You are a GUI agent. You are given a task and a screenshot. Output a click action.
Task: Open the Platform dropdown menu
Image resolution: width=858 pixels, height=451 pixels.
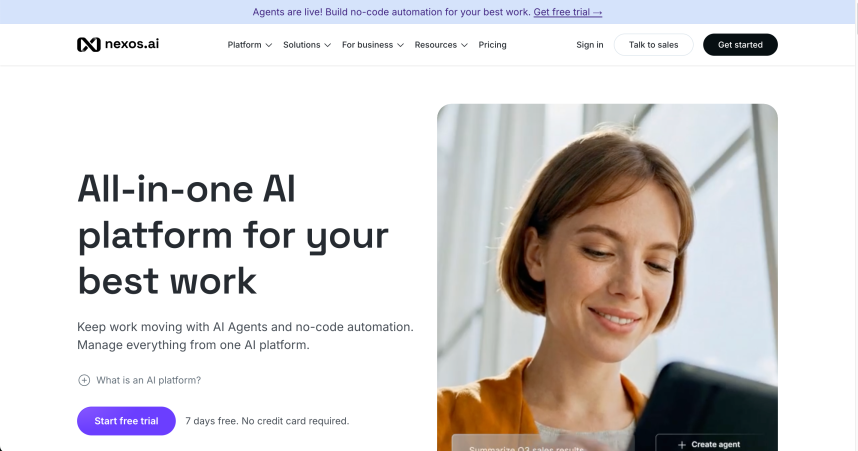tap(250, 45)
